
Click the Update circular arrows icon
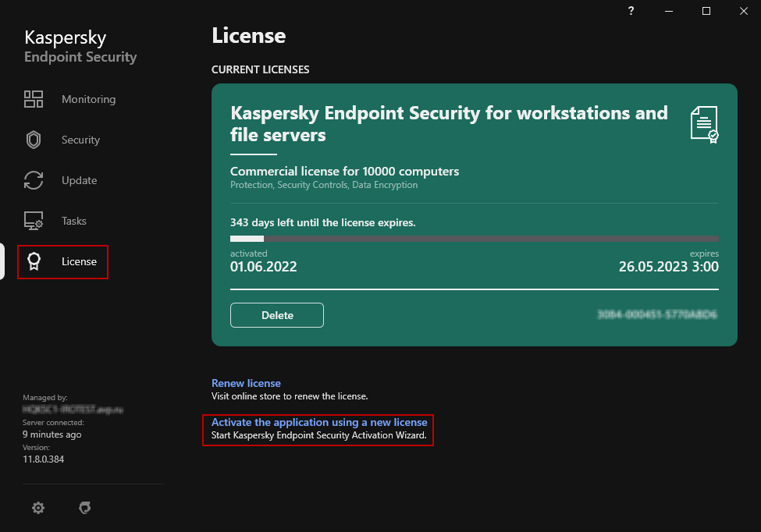34,180
